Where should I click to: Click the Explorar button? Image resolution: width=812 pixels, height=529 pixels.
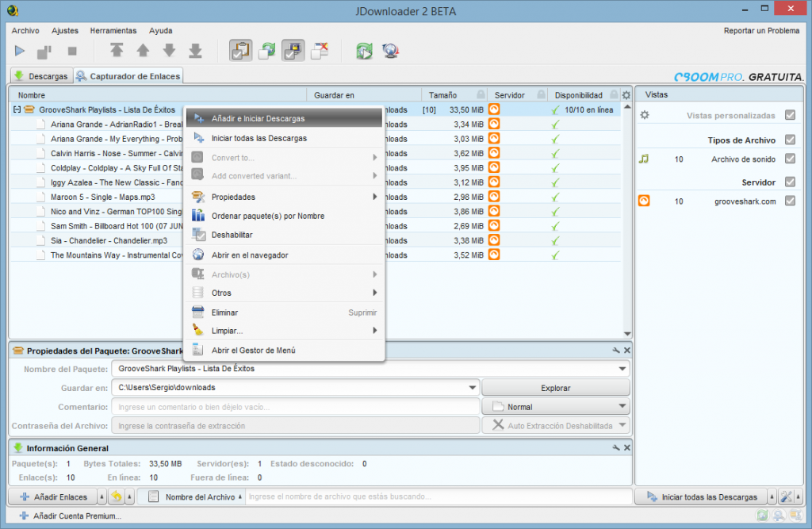(x=556, y=388)
